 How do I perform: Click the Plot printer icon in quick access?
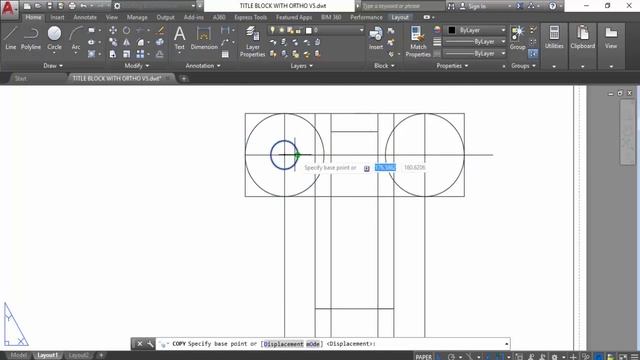click(72, 6)
